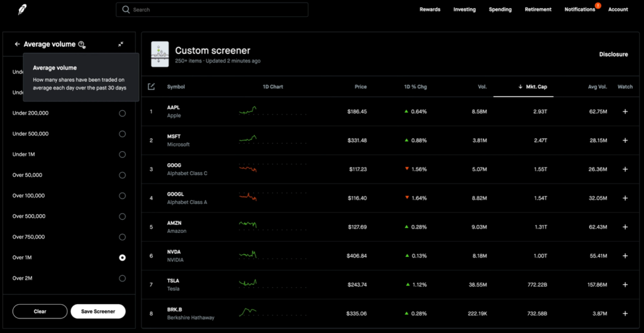
Task: Open the Investing nav item
Action: coord(465,9)
